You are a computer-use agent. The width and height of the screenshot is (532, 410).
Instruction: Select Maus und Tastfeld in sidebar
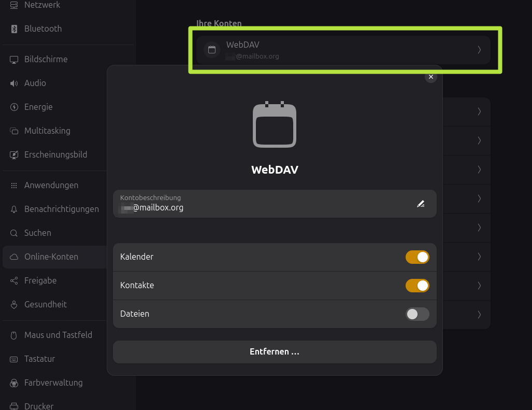58,335
